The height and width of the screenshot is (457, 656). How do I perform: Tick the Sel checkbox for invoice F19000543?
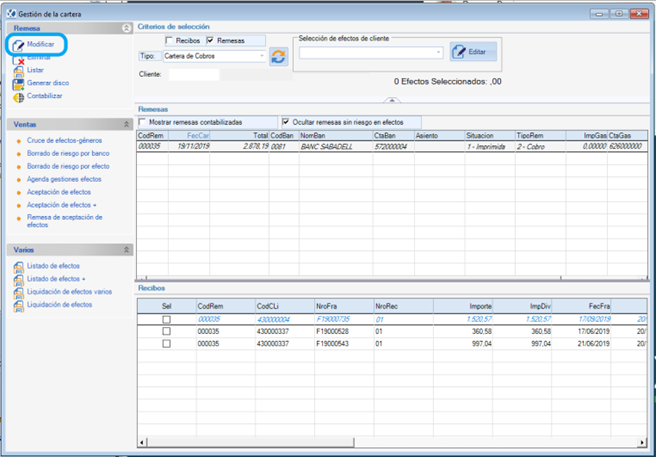[x=167, y=344]
